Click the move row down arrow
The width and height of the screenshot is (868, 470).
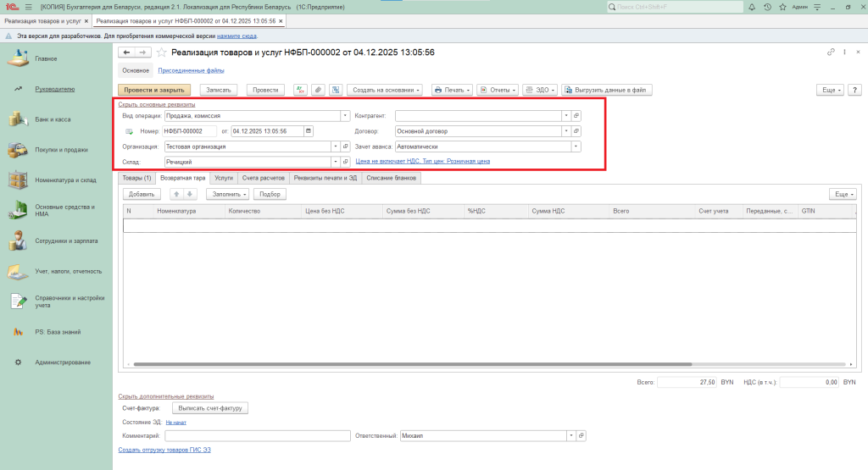[x=191, y=194]
